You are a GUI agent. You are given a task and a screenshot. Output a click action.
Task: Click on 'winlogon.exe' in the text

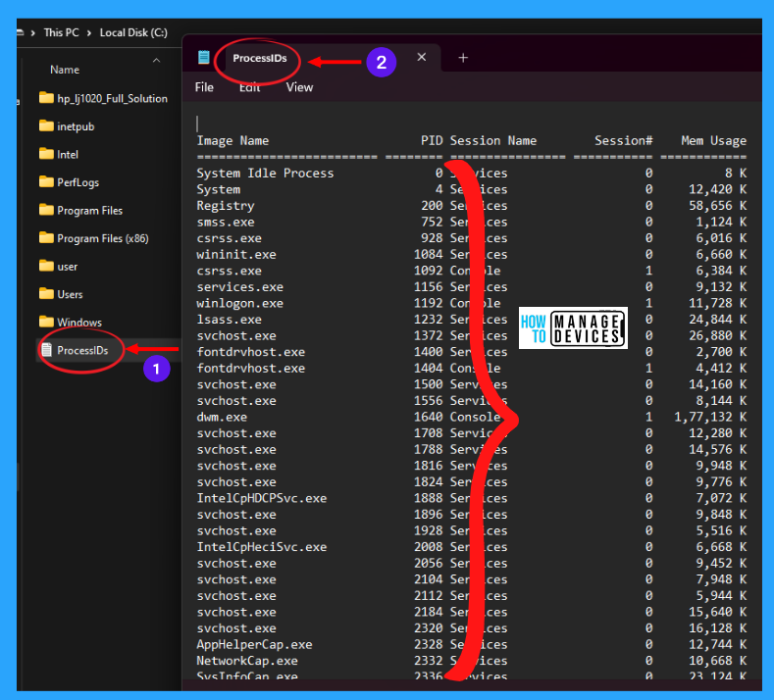[240, 303]
